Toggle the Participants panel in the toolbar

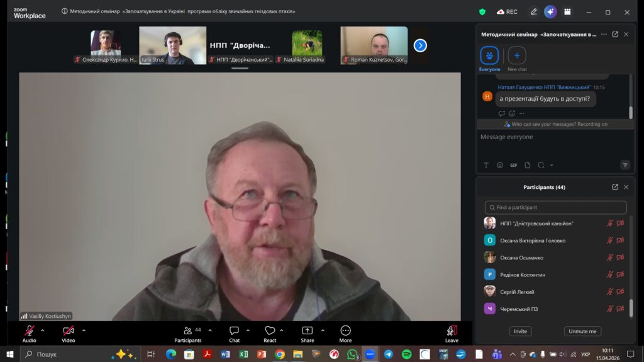point(188,331)
